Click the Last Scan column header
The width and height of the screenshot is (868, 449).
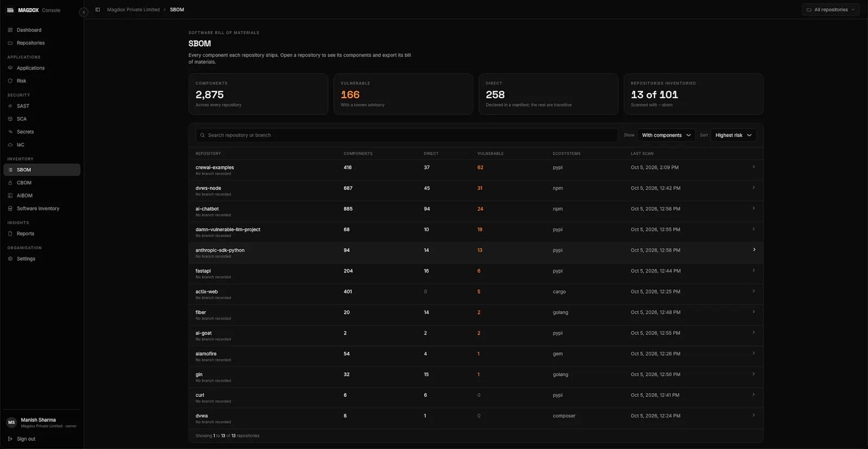point(642,154)
